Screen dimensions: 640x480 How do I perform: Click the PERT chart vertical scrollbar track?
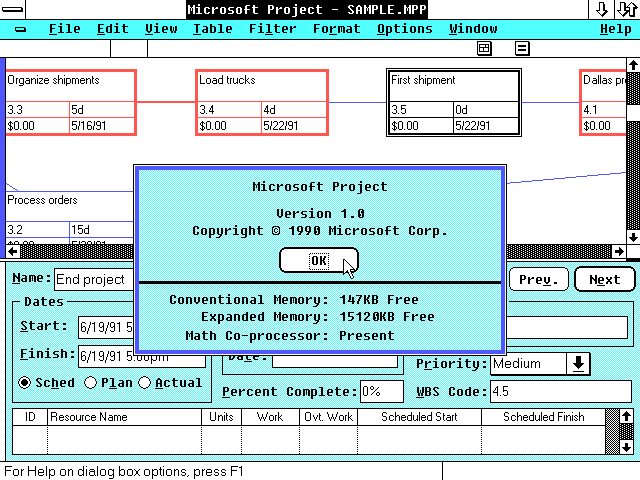[633, 176]
